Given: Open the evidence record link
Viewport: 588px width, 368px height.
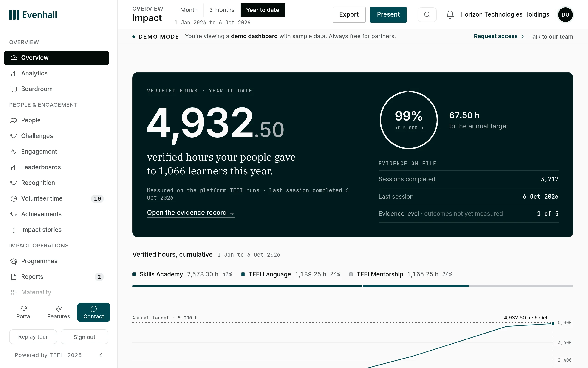Looking at the screenshot, I should (x=191, y=213).
